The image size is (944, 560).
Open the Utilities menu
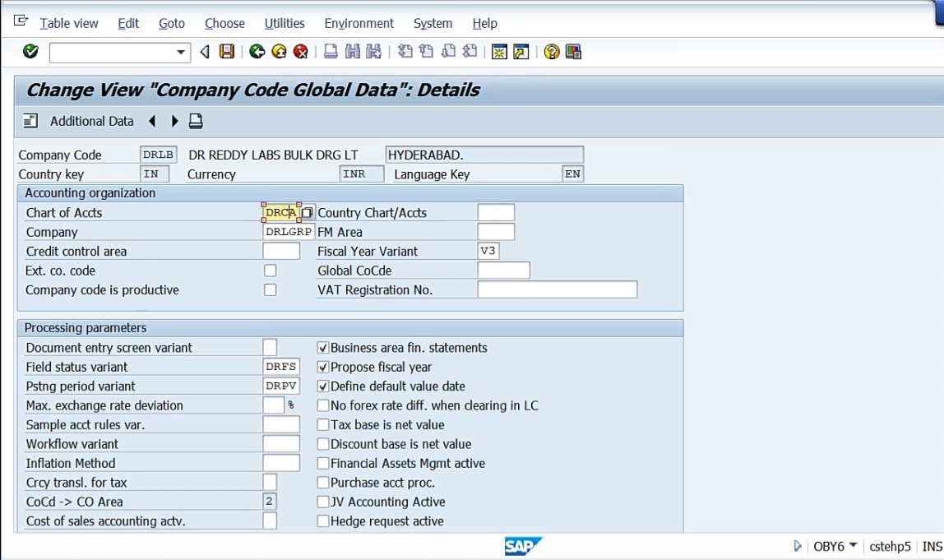coord(285,24)
